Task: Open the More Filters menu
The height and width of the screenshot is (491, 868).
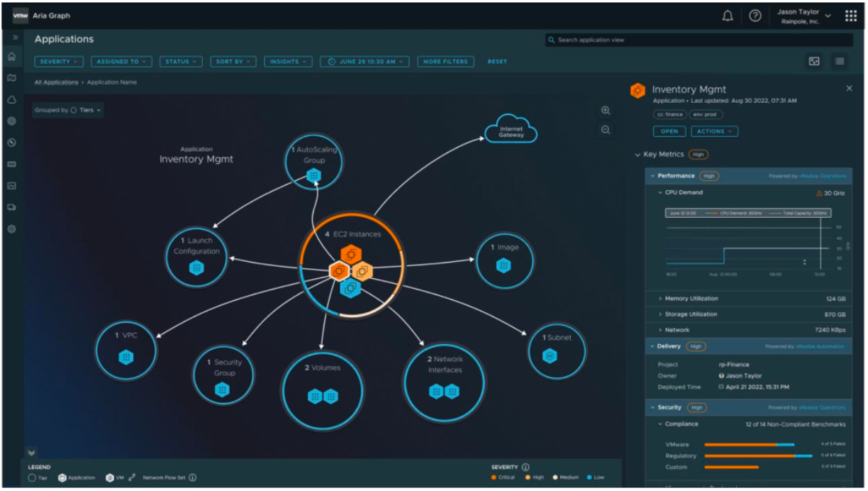Action: click(x=445, y=62)
